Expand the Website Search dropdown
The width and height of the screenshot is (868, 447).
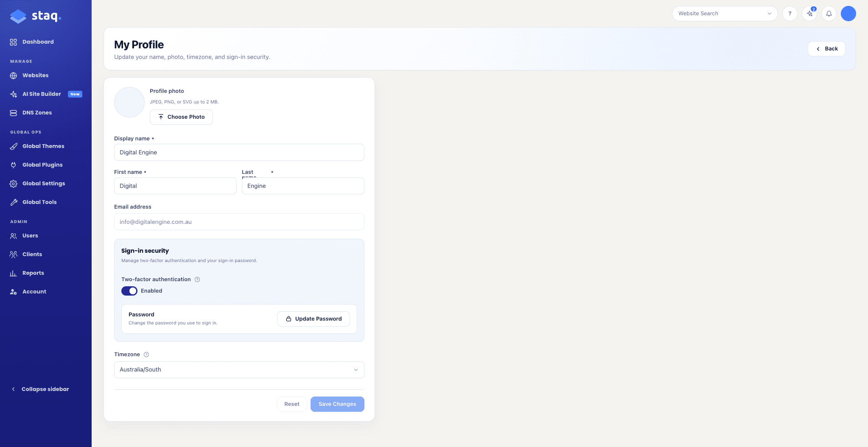coord(725,14)
